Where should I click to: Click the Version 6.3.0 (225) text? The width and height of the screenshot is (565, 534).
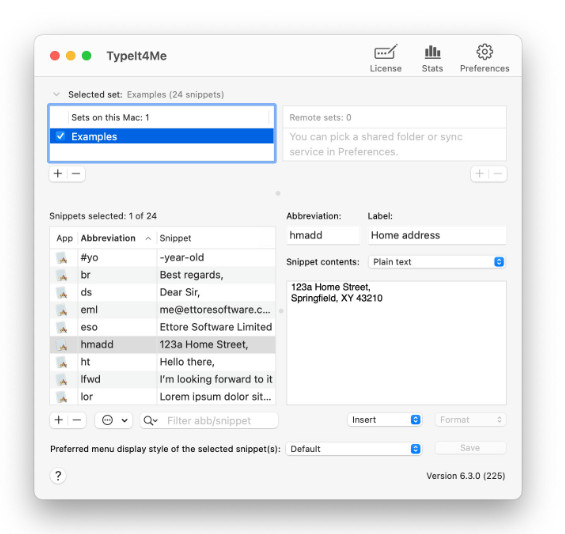tap(466, 476)
